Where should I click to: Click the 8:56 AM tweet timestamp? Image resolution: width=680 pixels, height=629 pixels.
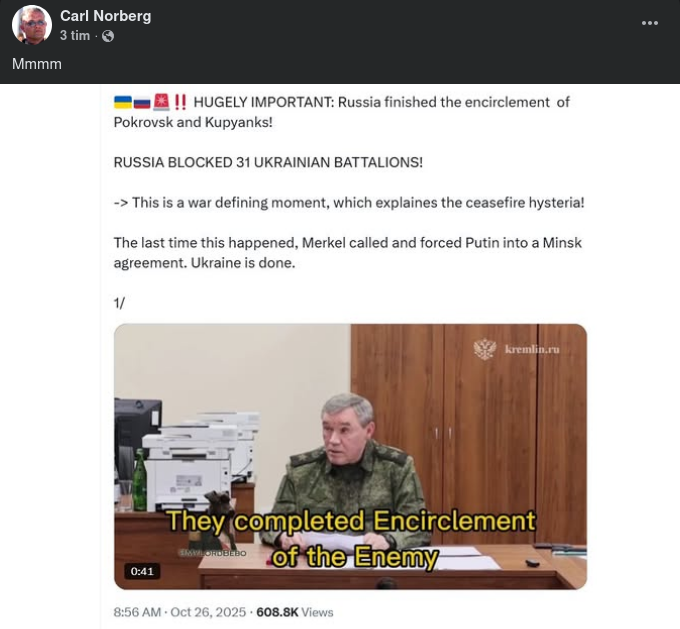137,612
